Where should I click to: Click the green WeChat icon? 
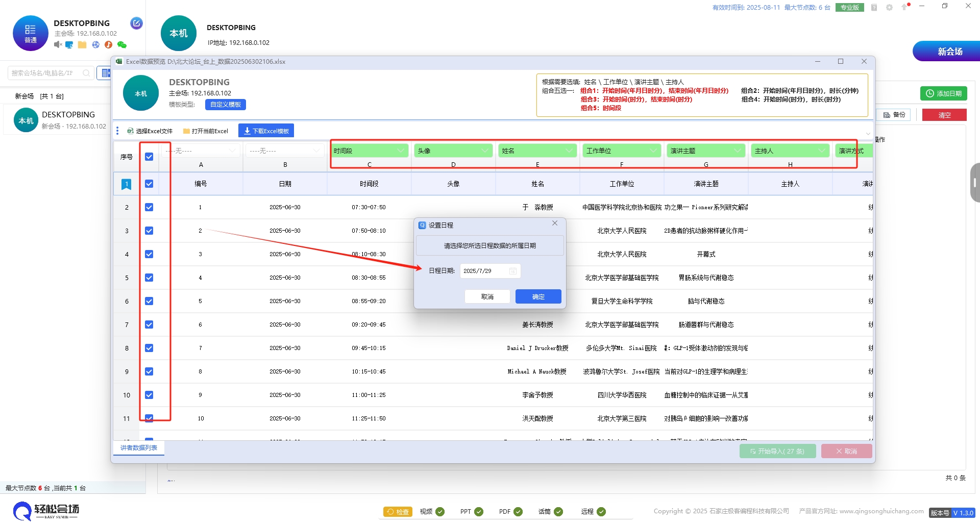click(x=122, y=45)
